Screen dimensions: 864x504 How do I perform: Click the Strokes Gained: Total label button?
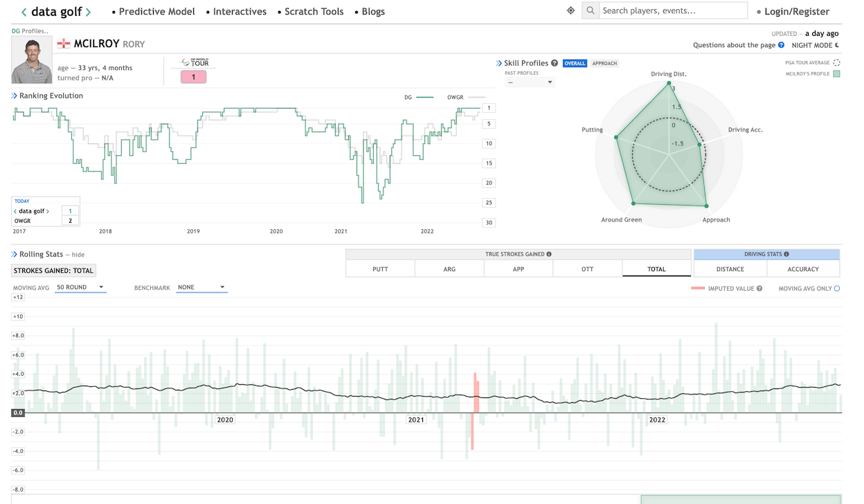[53, 271]
